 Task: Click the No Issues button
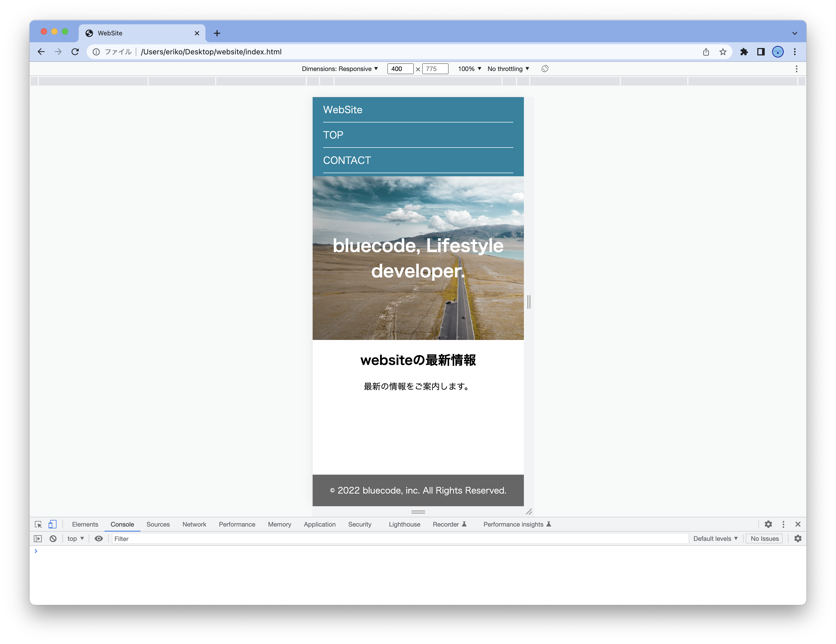coord(764,538)
